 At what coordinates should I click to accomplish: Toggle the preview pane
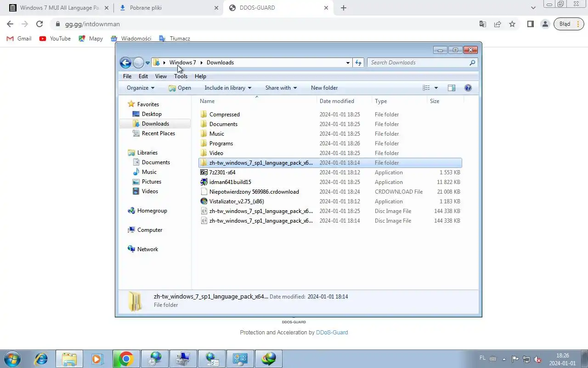pyautogui.click(x=452, y=88)
